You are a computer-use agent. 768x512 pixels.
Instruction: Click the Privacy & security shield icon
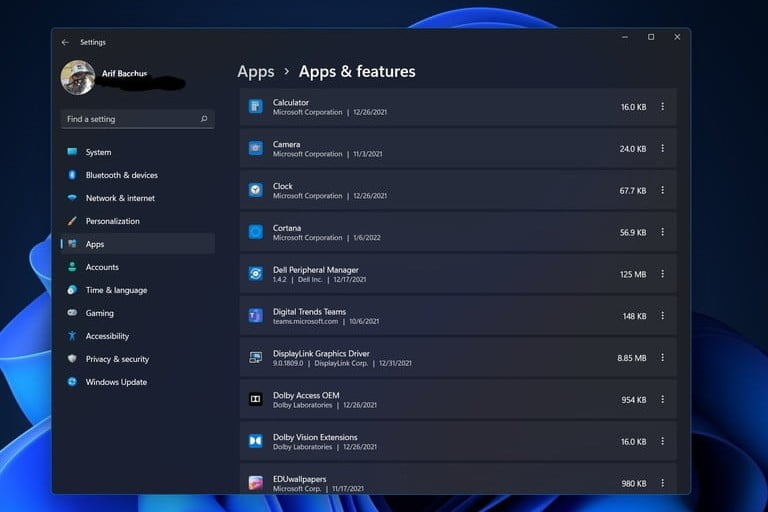click(72, 359)
